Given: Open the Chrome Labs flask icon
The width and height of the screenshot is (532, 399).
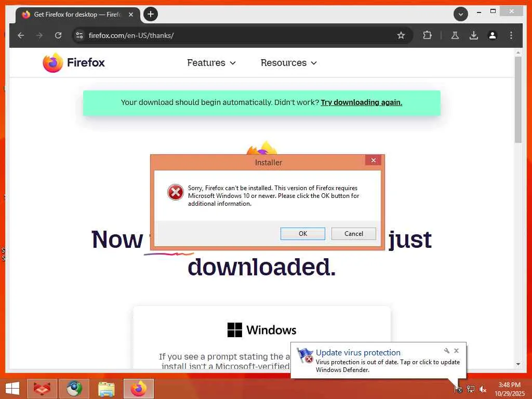Looking at the screenshot, I should [455, 35].
